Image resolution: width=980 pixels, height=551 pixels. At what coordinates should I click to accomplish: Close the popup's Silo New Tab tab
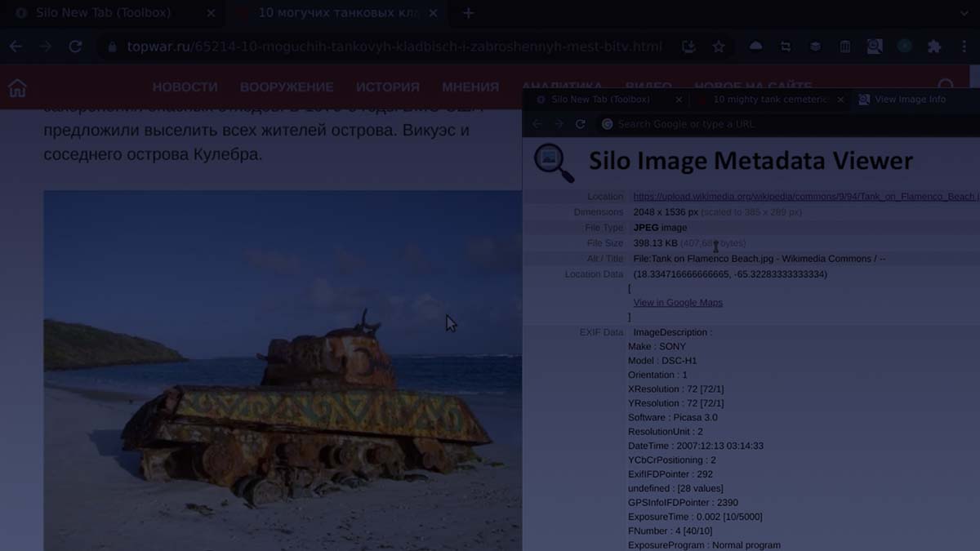pos(679,100)
